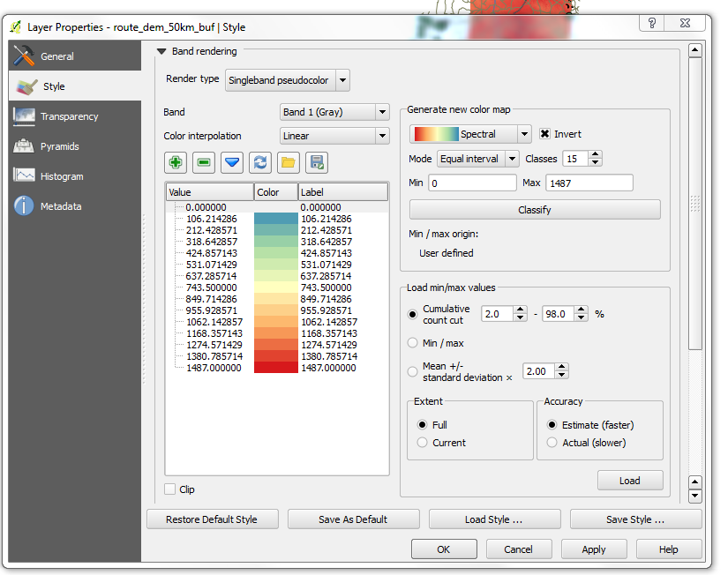Collapse the Band rendering section

[161, 51]
